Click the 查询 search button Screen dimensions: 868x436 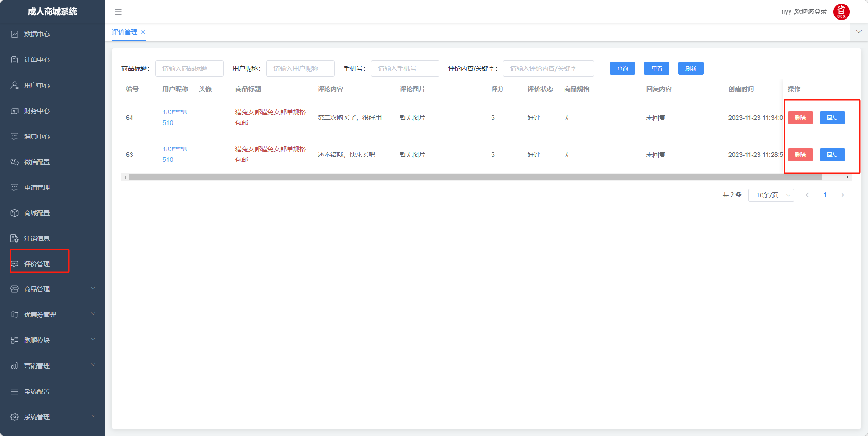[x=622, y=68]
